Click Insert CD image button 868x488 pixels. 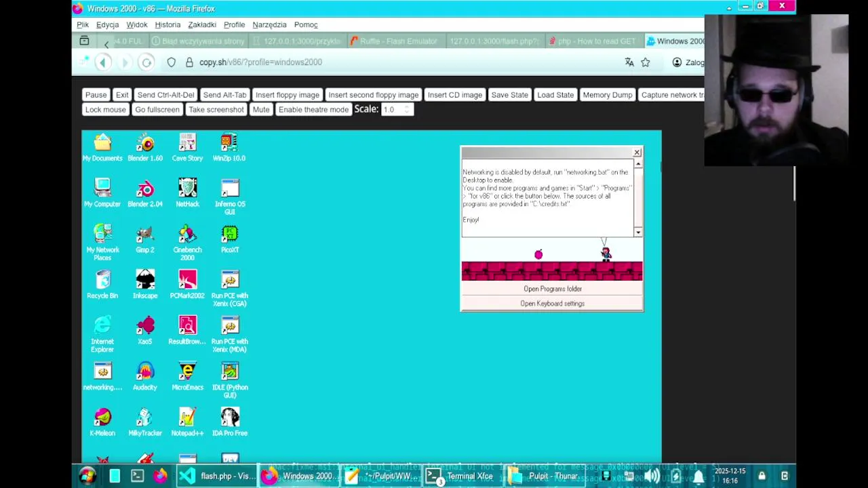[454, 95]
